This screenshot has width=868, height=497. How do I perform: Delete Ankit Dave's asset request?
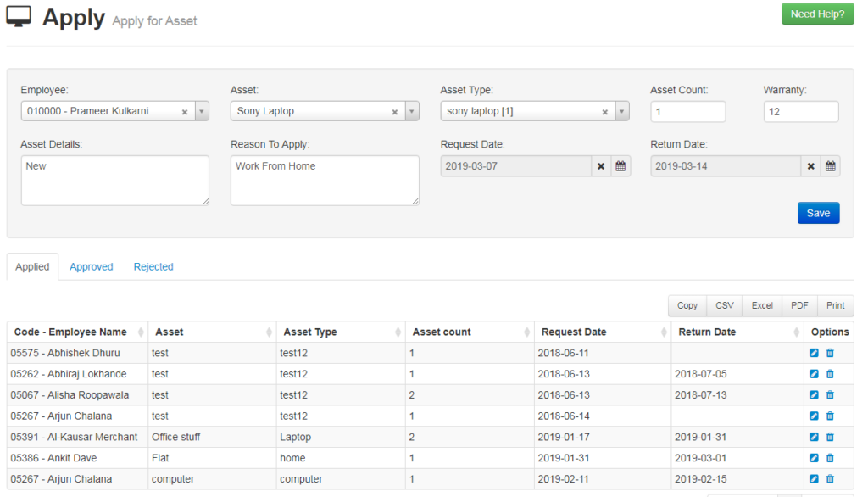coord(831,458)
